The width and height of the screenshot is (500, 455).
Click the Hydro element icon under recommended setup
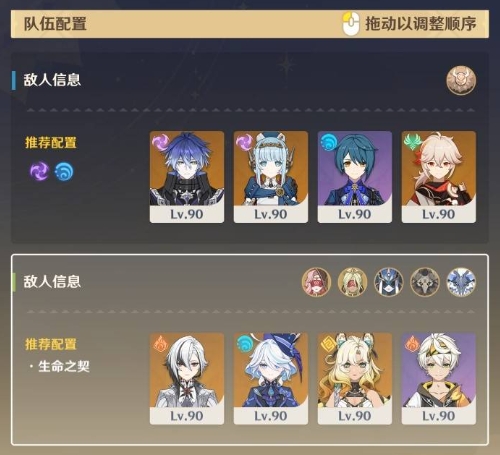tap(64, 171)
